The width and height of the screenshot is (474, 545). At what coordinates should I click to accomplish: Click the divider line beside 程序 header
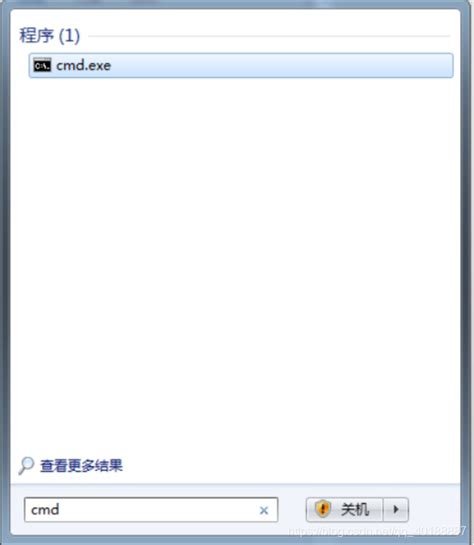tap(269, 36)
